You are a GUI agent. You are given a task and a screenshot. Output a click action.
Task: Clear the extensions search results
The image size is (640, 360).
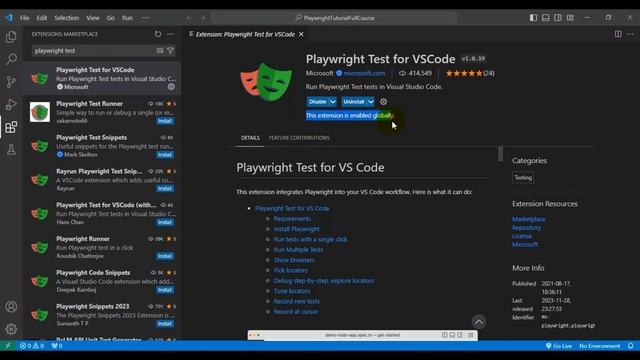pos(160,51)
